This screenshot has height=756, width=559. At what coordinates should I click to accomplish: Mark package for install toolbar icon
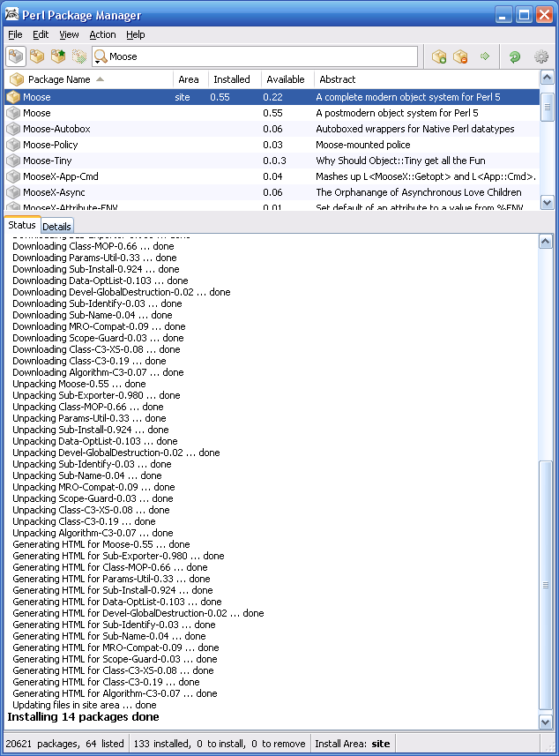439,56
